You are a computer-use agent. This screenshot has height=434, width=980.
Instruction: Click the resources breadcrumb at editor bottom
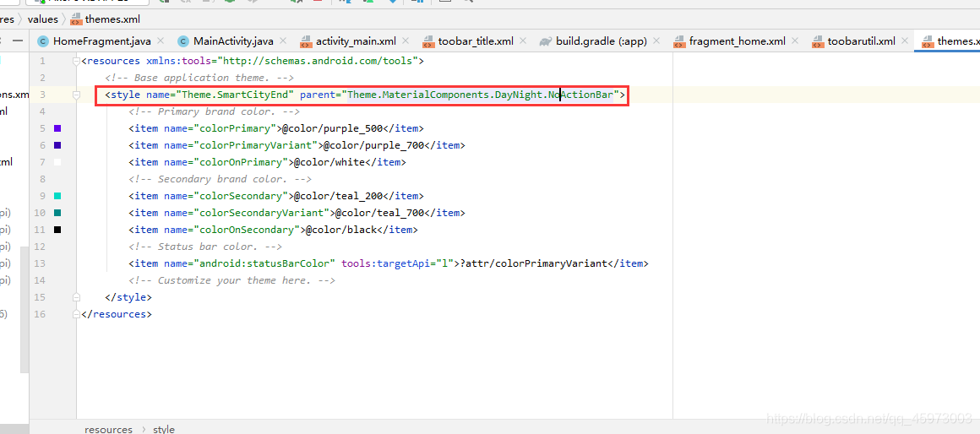tap(108, 429)
